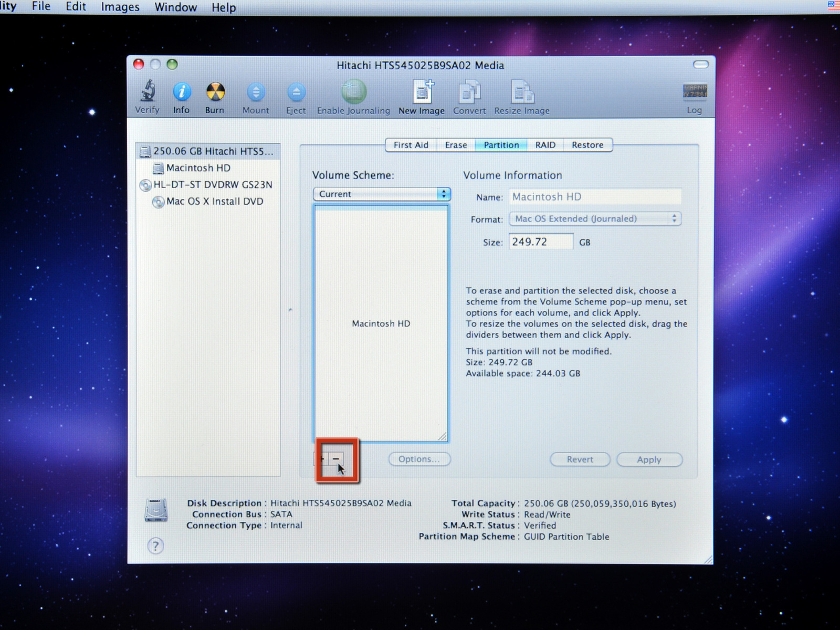Click the Resize Image toolbar icon

(522, 92)
